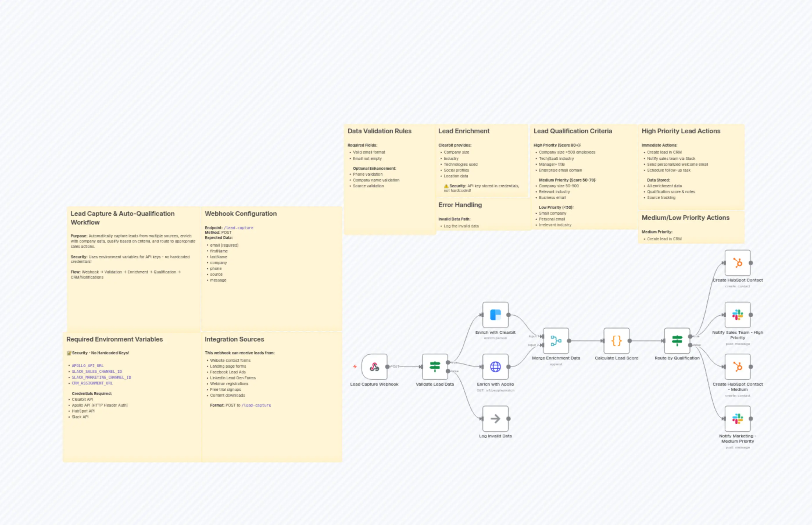The height and width of the screenshot is (525, 812).
Task: Open the Lead Capture Webhook trigger node
Action: (374, 367)
